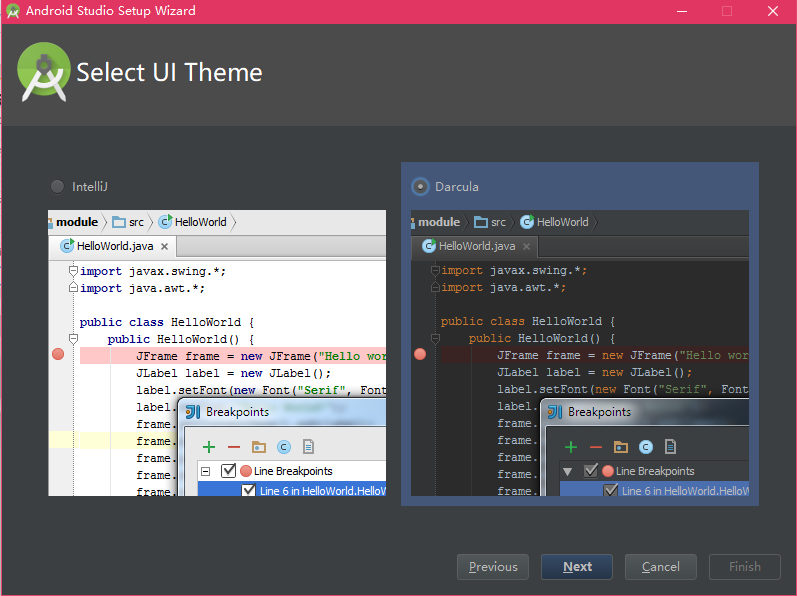Collapse Line Breakpoints triangle in Darcula preview
Screen dimensions: 797x596
tap(568, 472)
